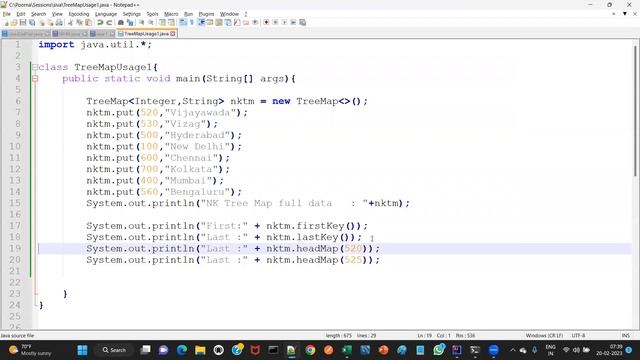Open the Plugins menu

206,14
